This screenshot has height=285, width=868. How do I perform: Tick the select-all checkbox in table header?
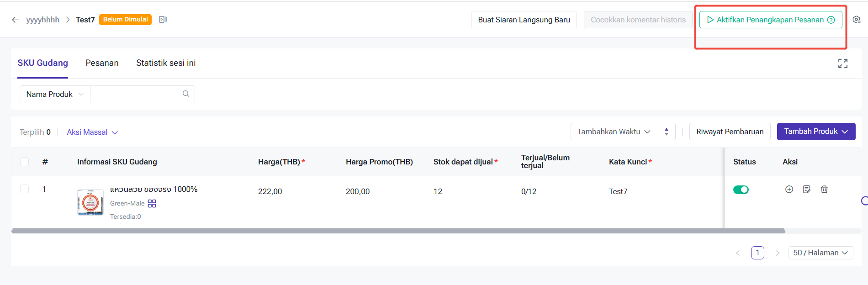tap(25, 161)
